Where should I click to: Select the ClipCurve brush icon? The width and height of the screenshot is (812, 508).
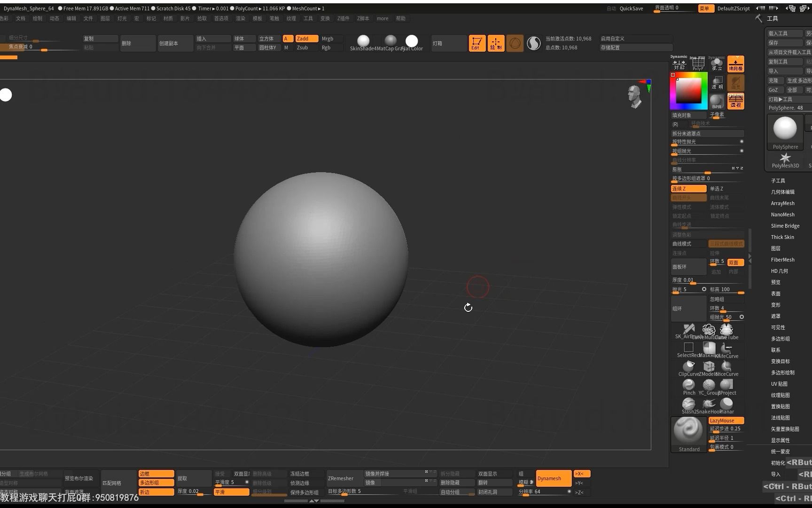click(688, 366)
